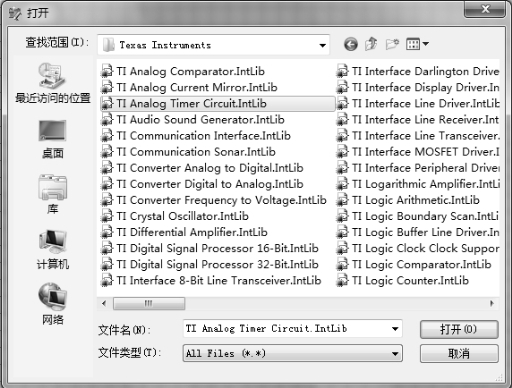
Task: Open Recent Places (最近访问的位置) shortcut
Action: 53,83
